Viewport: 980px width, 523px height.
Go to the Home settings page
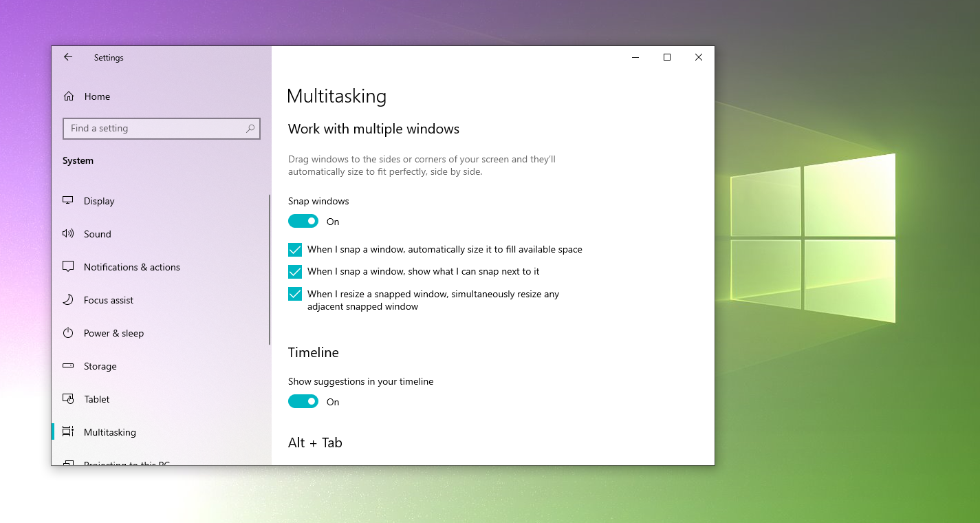tap(97, 96)
